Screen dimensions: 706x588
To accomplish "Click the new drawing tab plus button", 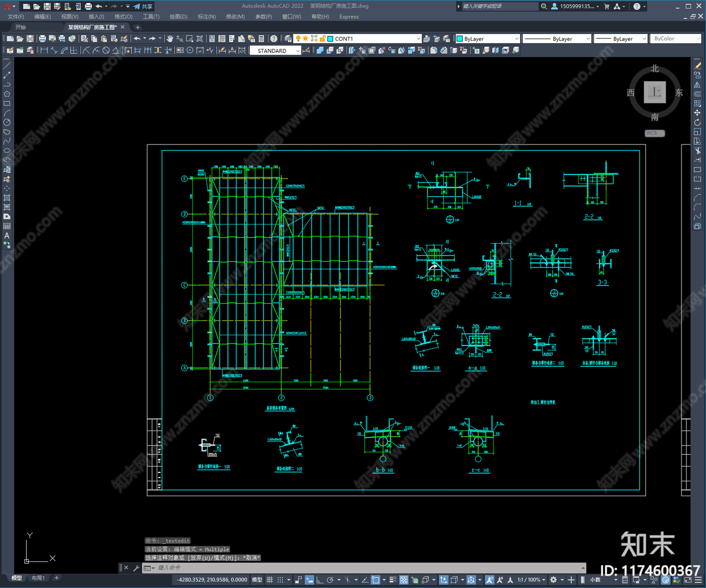I will (x=138, y=27).
